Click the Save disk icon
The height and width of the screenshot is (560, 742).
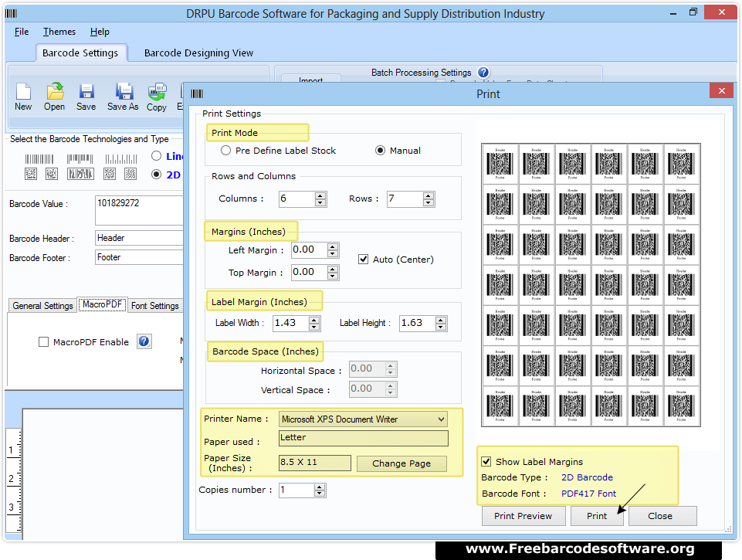point(86,91)
